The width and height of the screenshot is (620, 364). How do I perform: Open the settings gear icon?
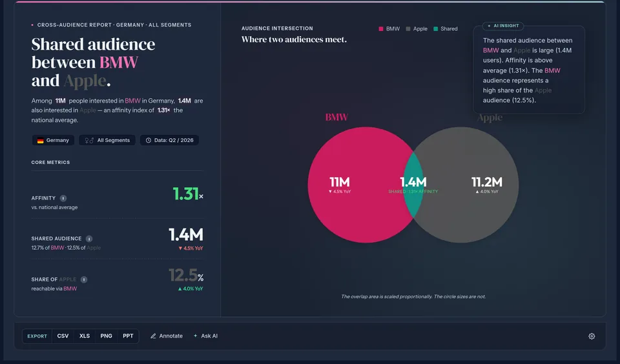592,336
